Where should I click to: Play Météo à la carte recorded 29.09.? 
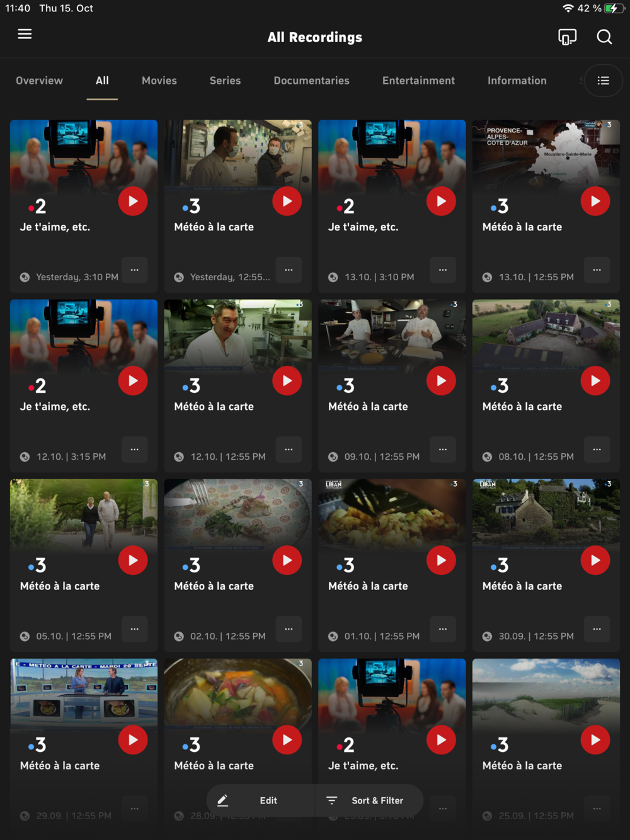tap(133, 740)
